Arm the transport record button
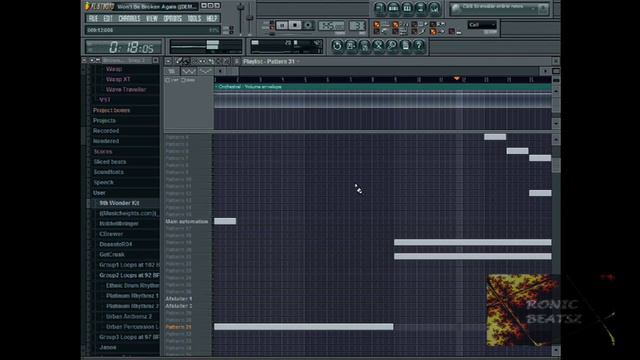Screen dimensions: 640x360 click(x=308, y=25)
